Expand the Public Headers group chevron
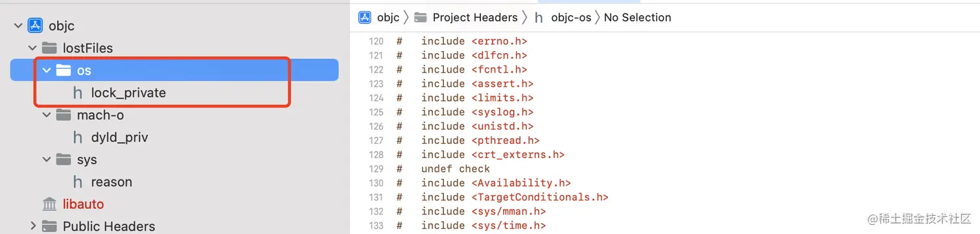Viewport: 980px width, 234px height. point(32,226)
